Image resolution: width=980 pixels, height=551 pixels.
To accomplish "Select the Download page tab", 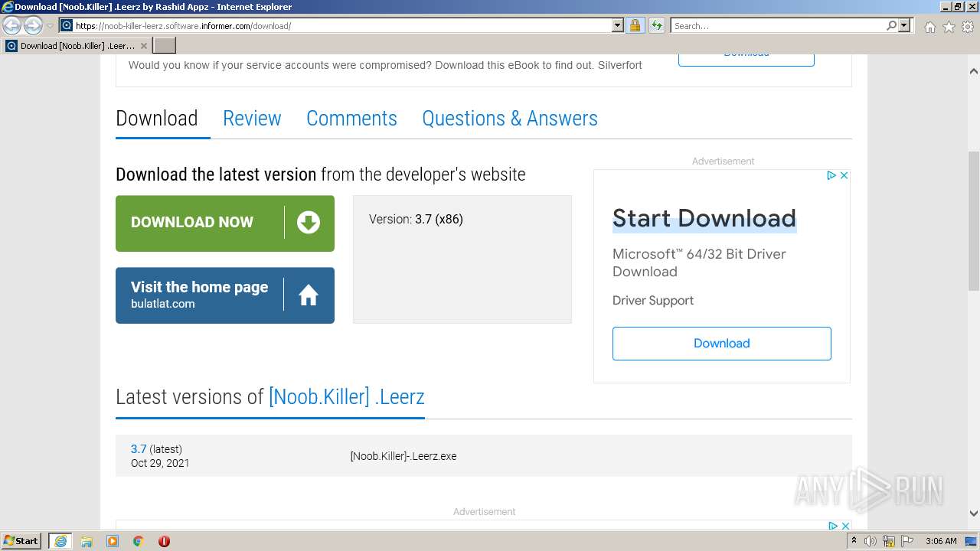I will coord(157,119).
